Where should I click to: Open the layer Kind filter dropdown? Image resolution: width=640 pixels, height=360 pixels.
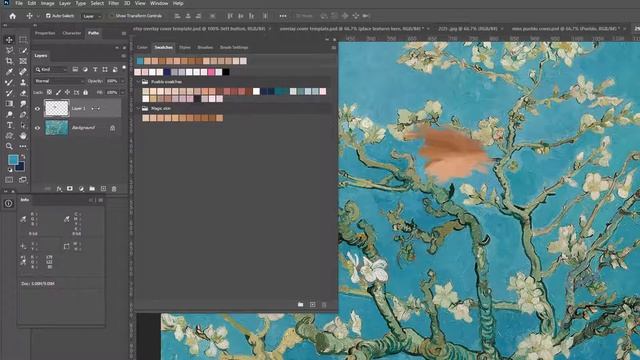(51, 70)
